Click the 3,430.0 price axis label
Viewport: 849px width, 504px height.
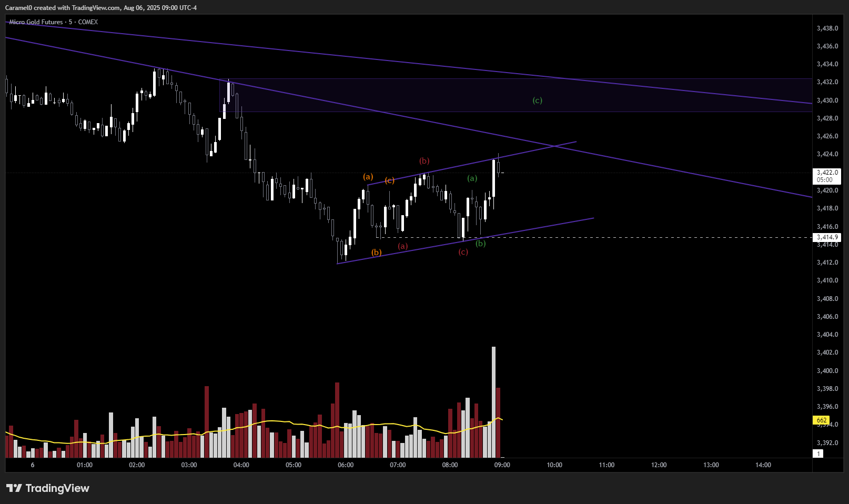pos(827,100)
